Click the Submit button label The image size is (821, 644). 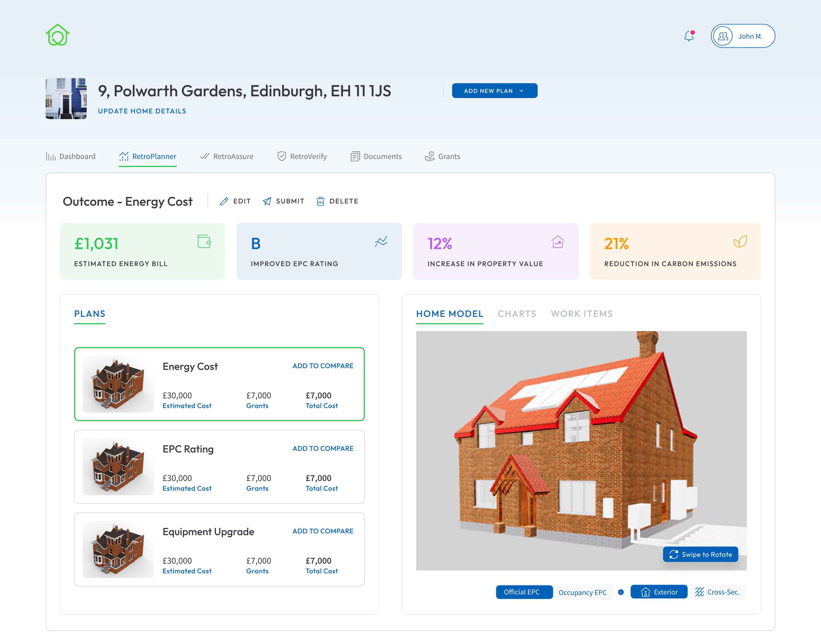click(x=290, y=201)
